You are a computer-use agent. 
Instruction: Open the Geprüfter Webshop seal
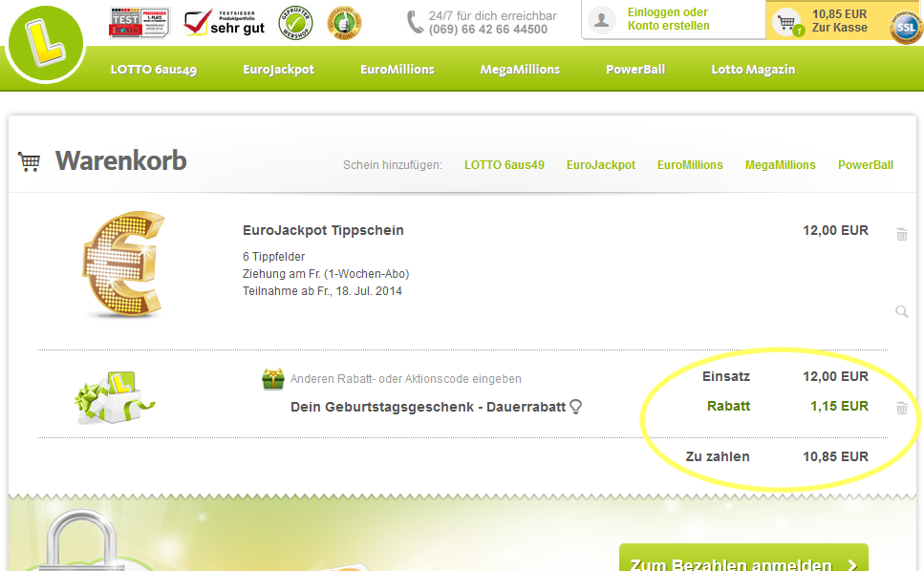296,23
